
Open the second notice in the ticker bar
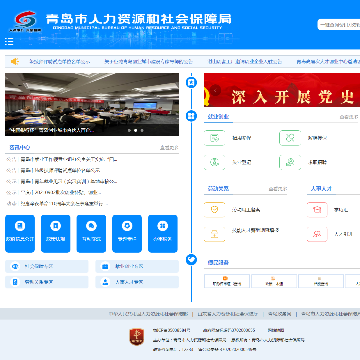click(x=149, y=61)
